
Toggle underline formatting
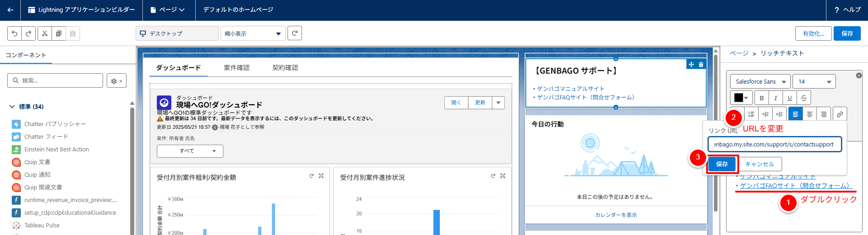(790, 98)
